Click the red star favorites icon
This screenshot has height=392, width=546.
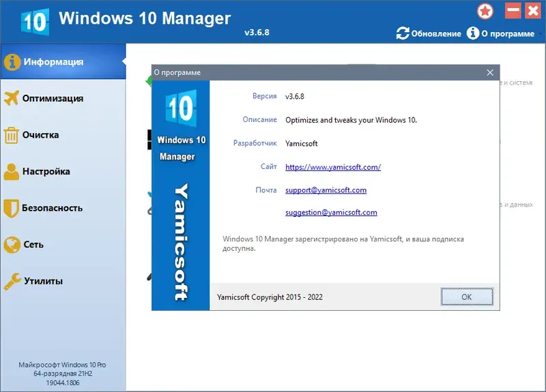tap(485, 12)
